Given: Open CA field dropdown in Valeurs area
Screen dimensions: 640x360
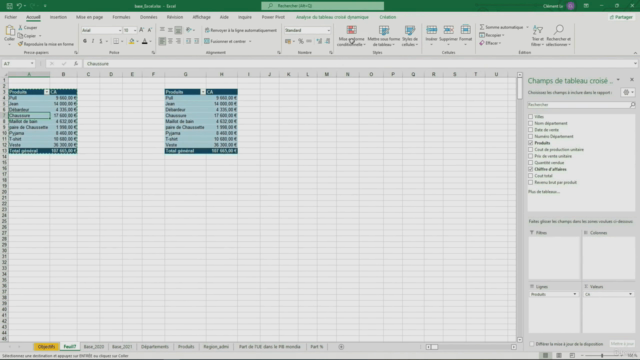Looking at the screenshot, I should (x=630, y=294).
